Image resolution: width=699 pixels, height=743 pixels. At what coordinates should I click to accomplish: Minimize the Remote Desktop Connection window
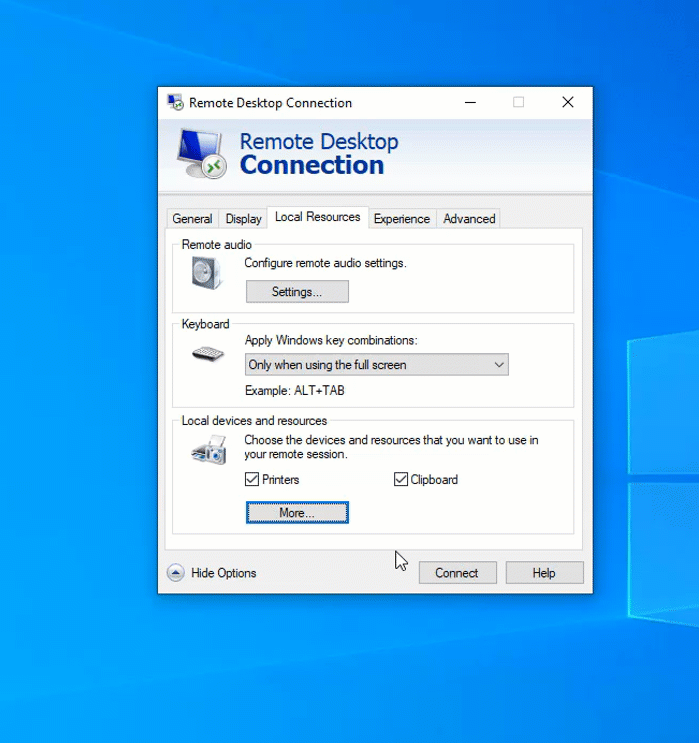[470, 102]
